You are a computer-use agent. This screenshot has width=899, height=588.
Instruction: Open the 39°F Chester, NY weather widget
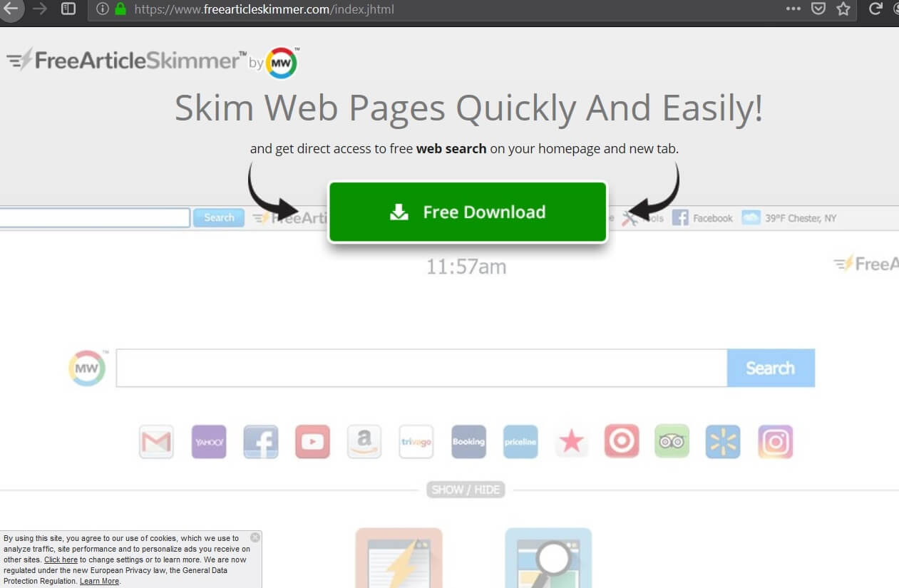[789, 218]
